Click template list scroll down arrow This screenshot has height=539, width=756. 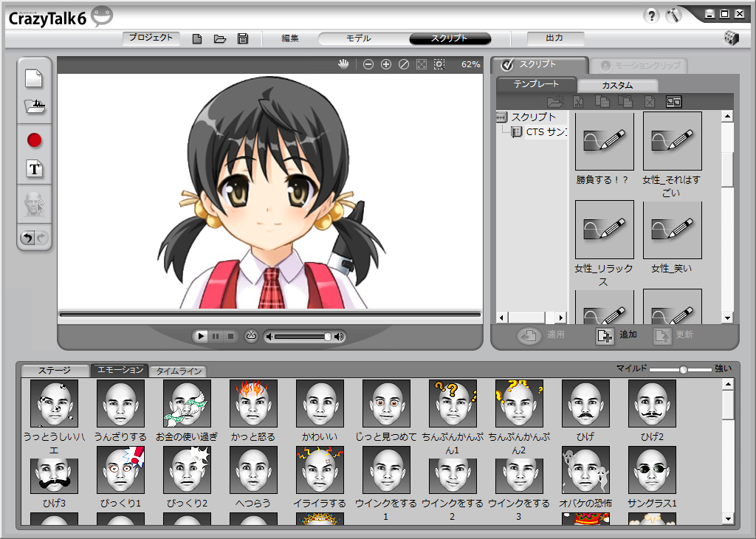[x=727, y=317]
